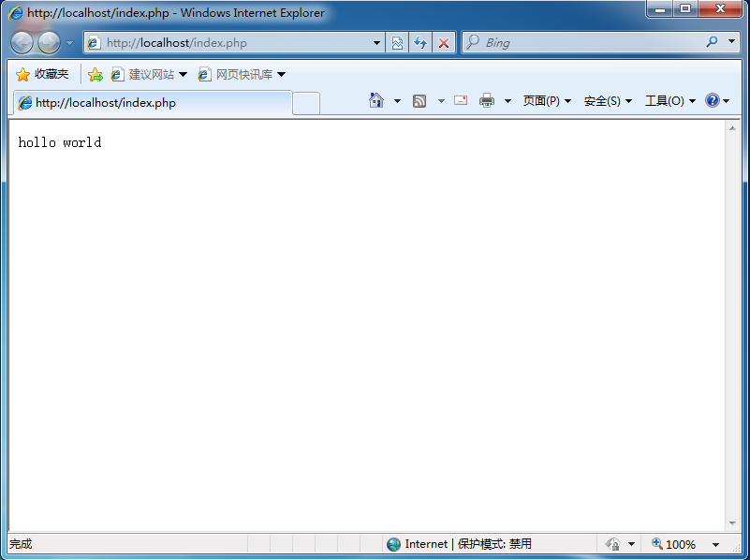This screenshot has height=560, width=750.
Task: Toggle Compatibility View in the address bar
Action: [398, 43]
